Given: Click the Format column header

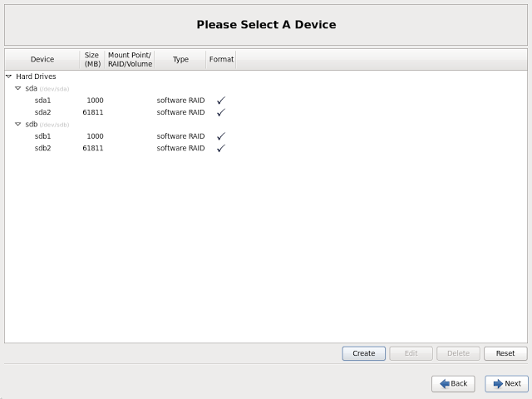Looking at the screenshot, I should (221, 59).
